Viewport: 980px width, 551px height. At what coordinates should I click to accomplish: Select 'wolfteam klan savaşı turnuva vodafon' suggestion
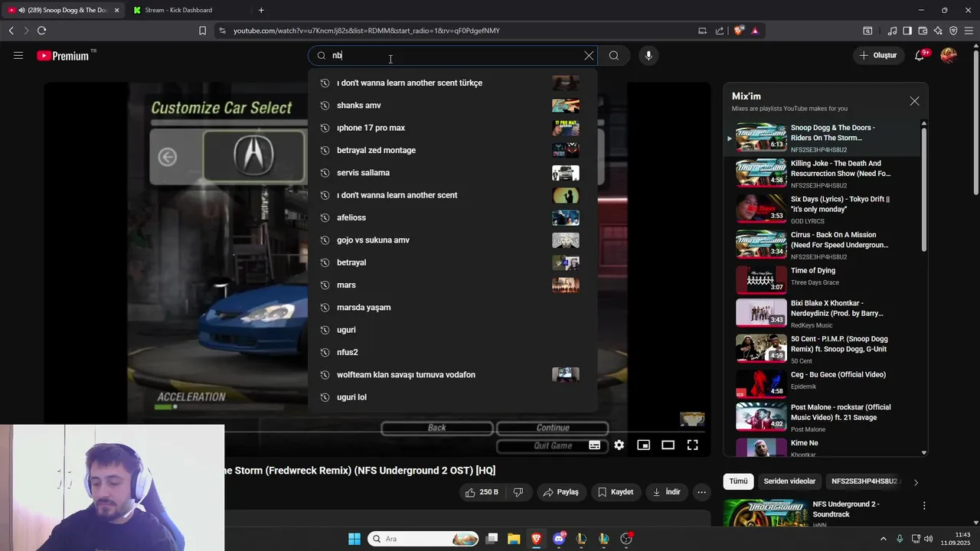(452, 374)
